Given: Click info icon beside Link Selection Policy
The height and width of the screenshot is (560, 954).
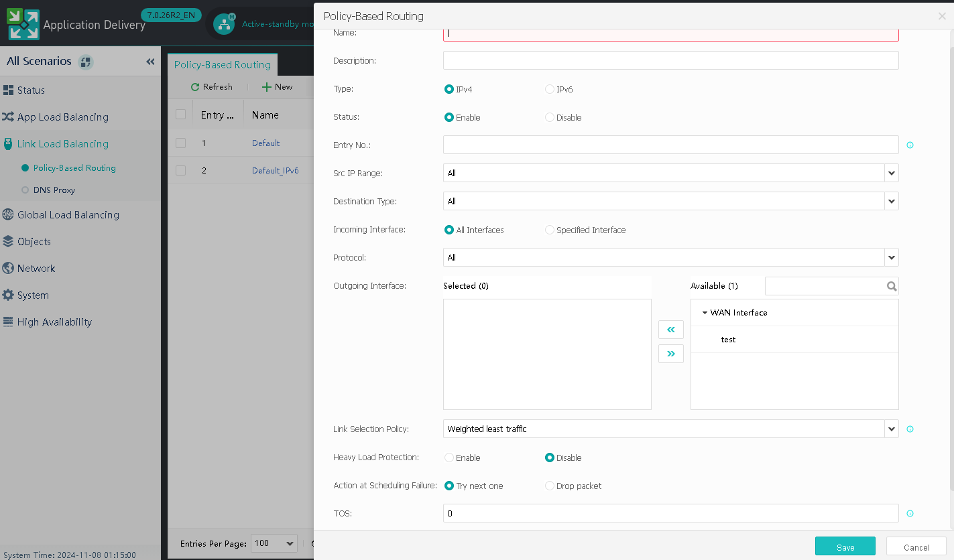Looking at the screenshot, I should coord(910,429).
